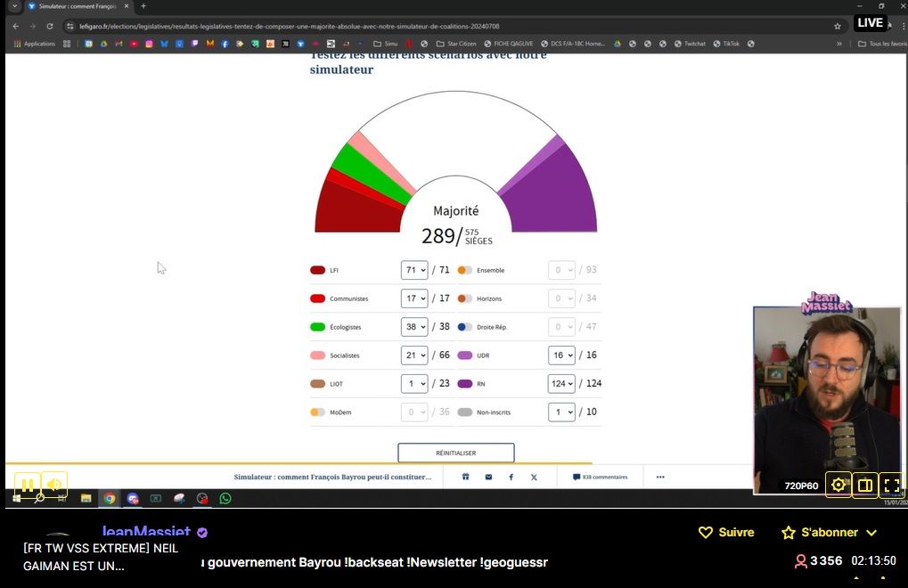This screenshot has height=588, width=908.
Task: Open the RN seats dropdown
Action: point(561,384)
